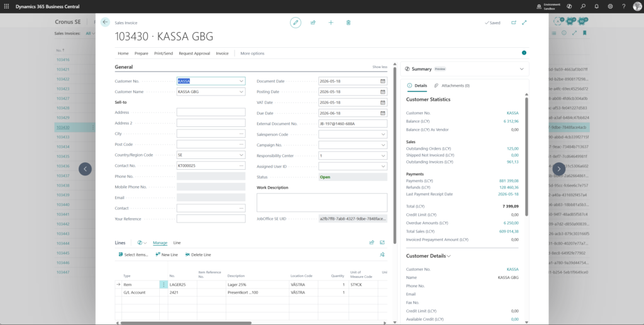The width and height of the screenshot is (644, 325).
Task: Open the Invoice menu
Action: coord(222,53)
